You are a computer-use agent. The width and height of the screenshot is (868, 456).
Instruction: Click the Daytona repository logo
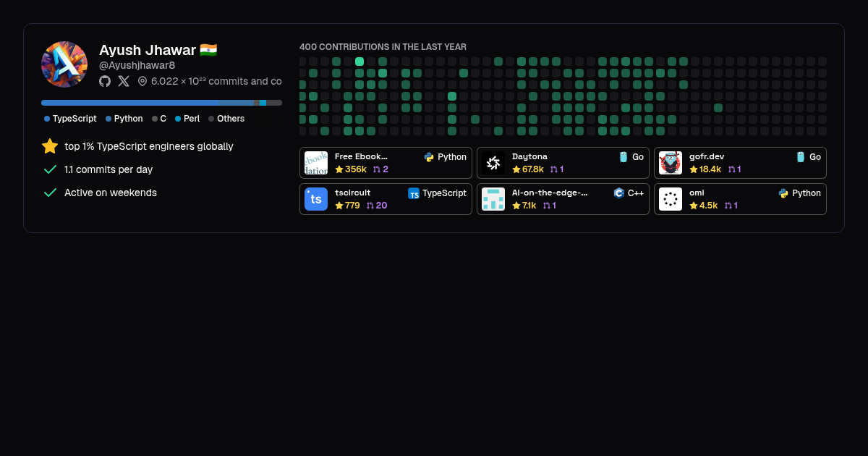[x=493, y=163]
